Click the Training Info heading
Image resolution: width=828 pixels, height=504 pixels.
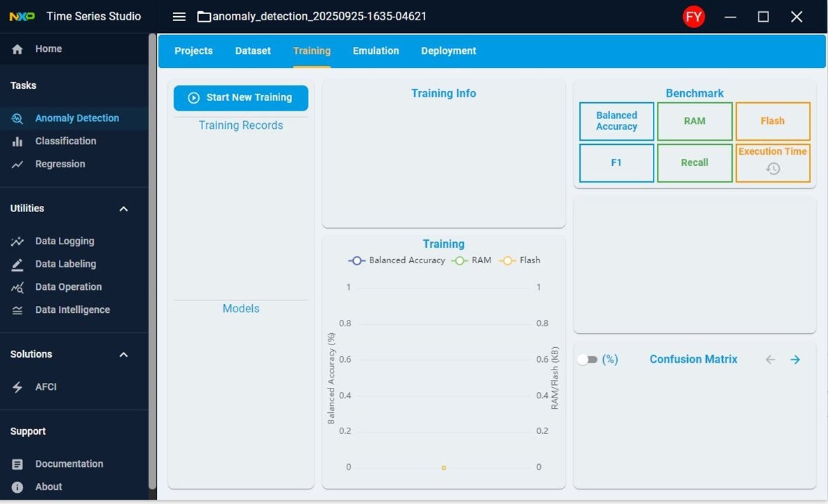(443, 93)
